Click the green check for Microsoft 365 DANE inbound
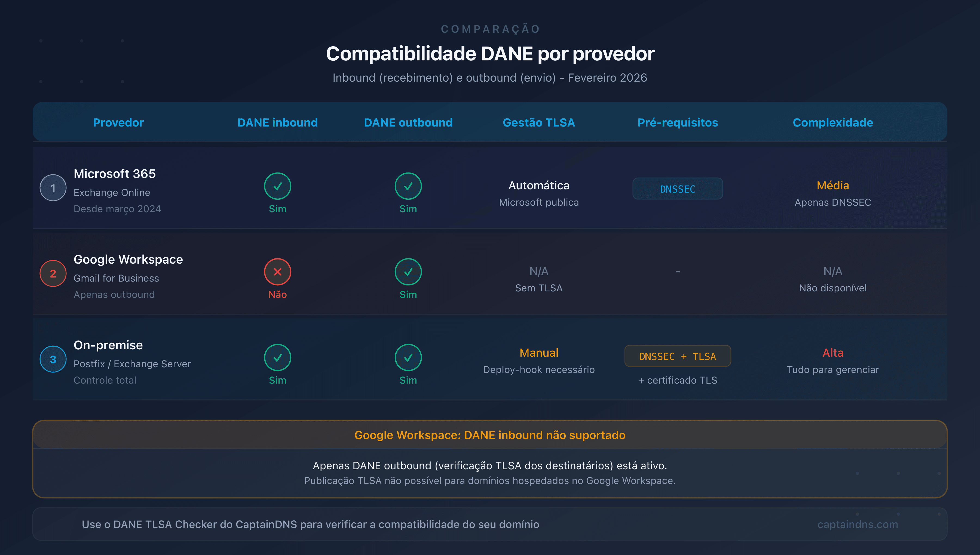The width and height of the screenshot is (980, 555). 278,186
